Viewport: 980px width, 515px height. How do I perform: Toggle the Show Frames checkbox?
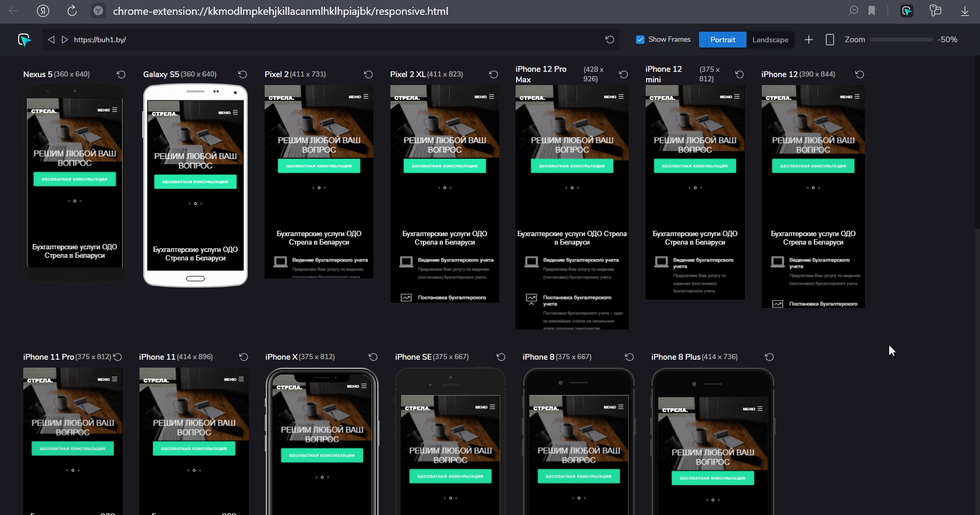640,40
